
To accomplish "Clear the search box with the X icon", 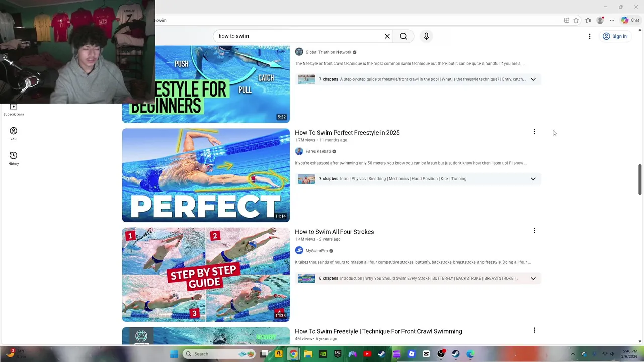I will pyautogui.click(x=387, y=36).
